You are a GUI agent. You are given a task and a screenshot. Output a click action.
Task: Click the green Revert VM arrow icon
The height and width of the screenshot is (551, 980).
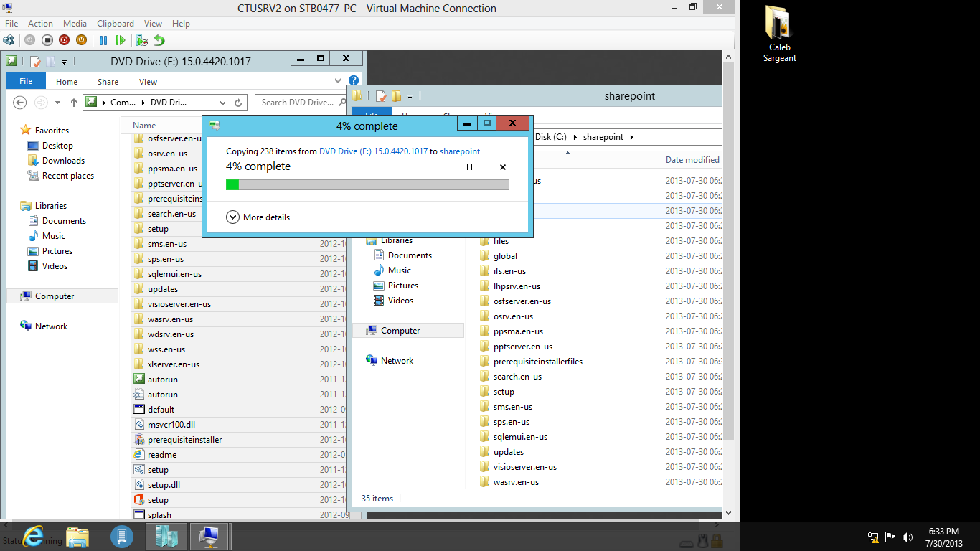coord(159,41)
